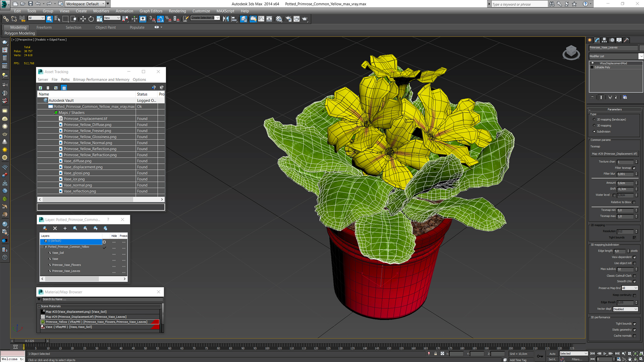This screenshot has height=362, width=644.
Task: Open the Modifier List dropdown
Action: pos(616,56)
